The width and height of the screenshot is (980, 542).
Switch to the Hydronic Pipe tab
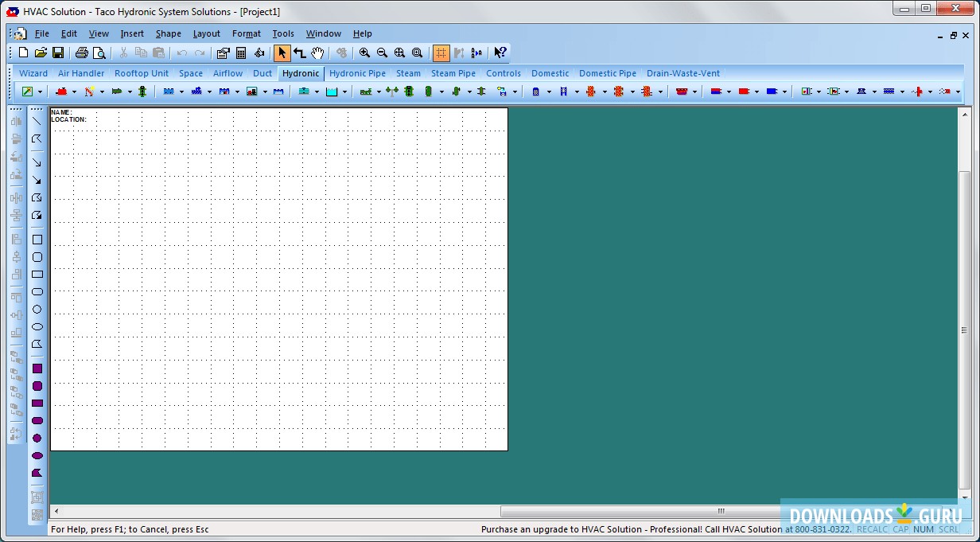pyautogui.click(x=357, y=73)
